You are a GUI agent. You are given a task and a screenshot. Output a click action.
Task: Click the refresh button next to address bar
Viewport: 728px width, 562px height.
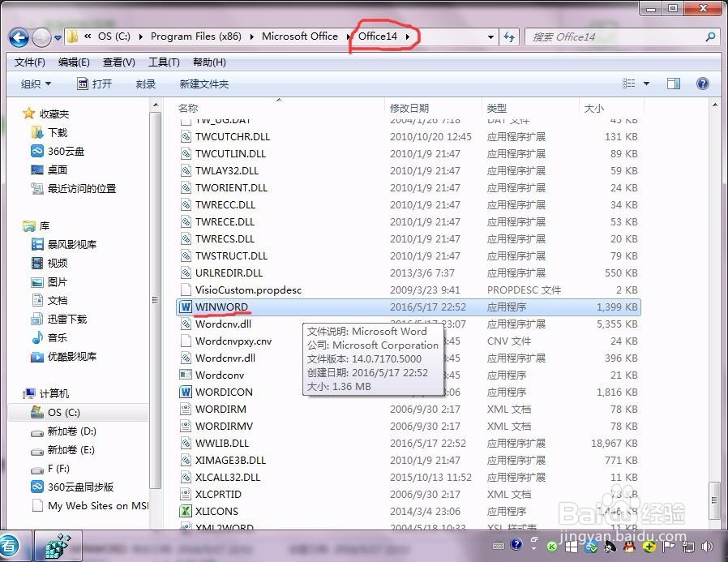(x=509, y=36)
